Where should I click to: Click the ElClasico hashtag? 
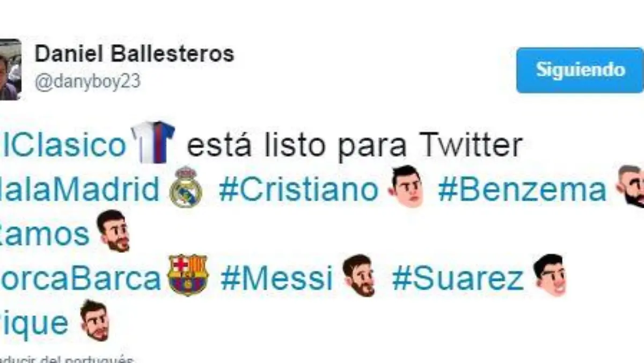(x=63, y=145)
